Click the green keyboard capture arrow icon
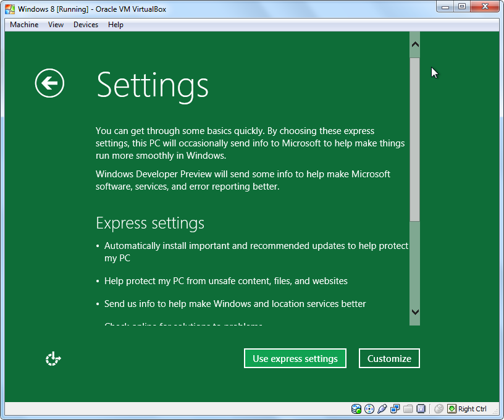 click(x=451, y=409)
